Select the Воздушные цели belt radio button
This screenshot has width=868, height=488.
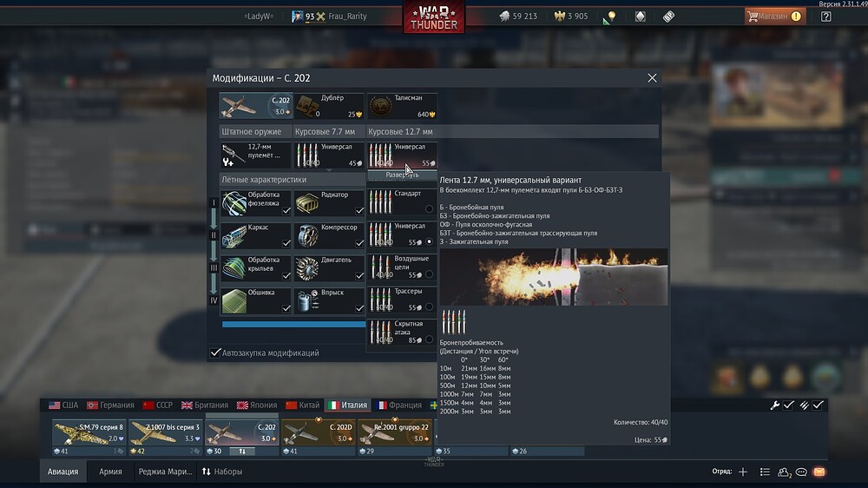click(429, 274)
